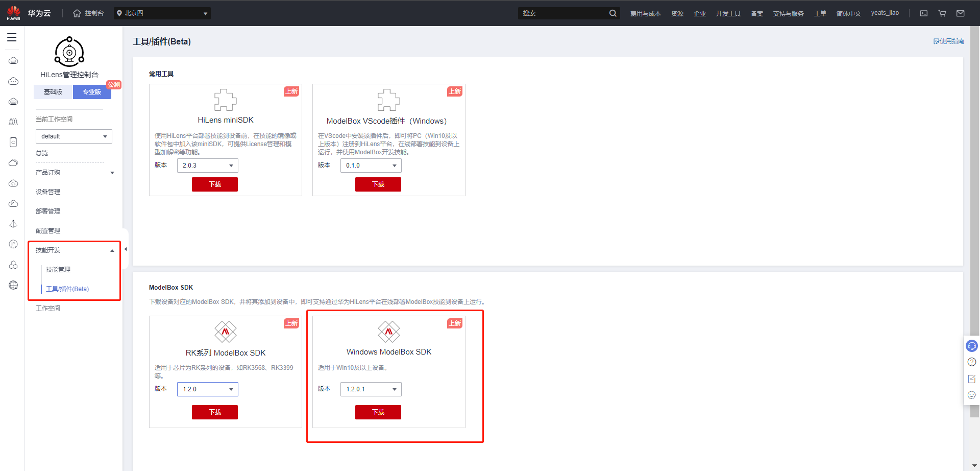Viewport: 980px width, 471px height.
Task: Select 工具/插件(Beta) submenu item
Action: 67,289
